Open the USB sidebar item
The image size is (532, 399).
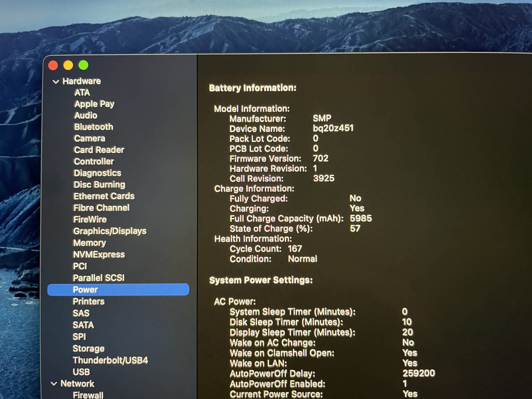point(81,372)
